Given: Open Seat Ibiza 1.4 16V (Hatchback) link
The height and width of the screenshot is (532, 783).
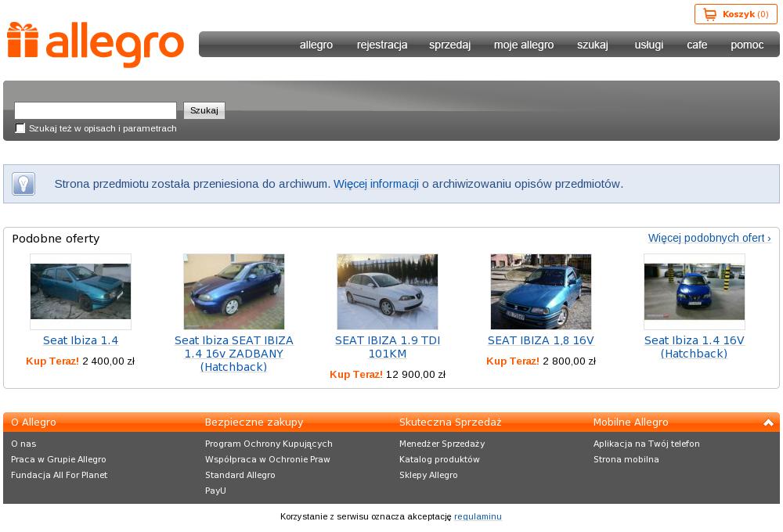Looking at the screenshot, I should [694, 347].
